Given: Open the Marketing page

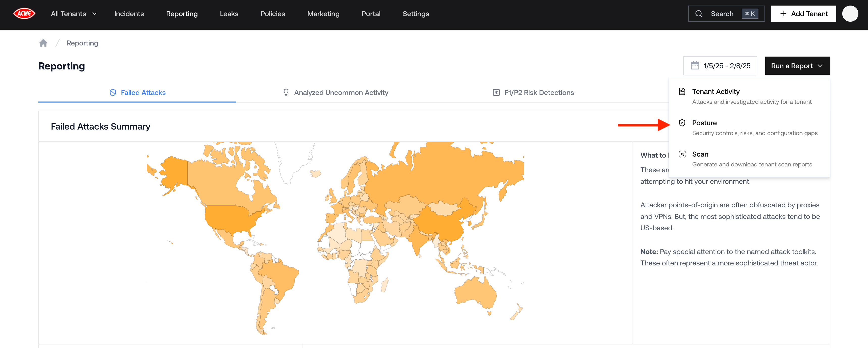Looking at the screenshot, I should click(323, 14).
